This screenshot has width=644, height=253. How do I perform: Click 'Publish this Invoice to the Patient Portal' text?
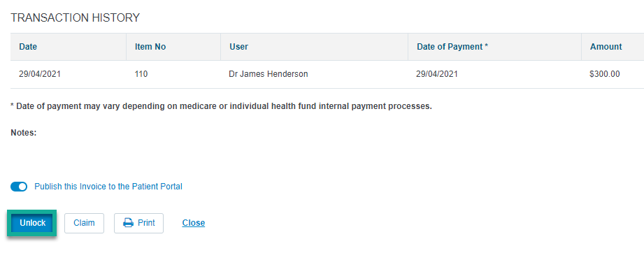[108, 187]
